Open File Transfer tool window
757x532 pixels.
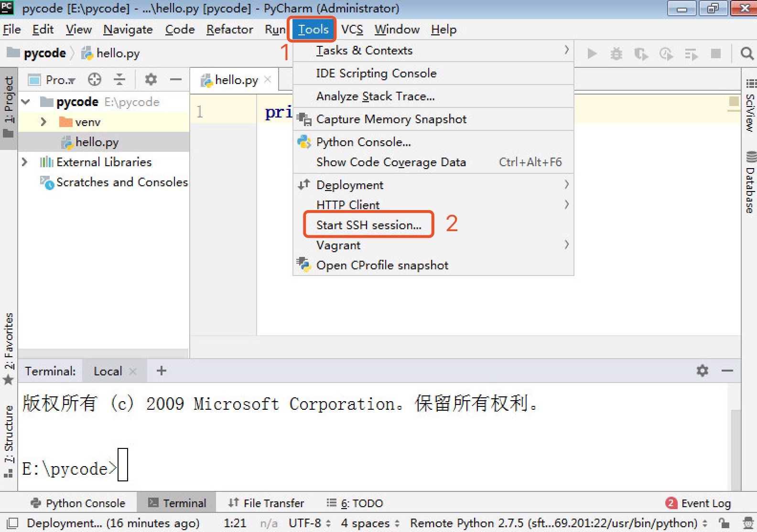pyautogui.click(x=266, y=503)
